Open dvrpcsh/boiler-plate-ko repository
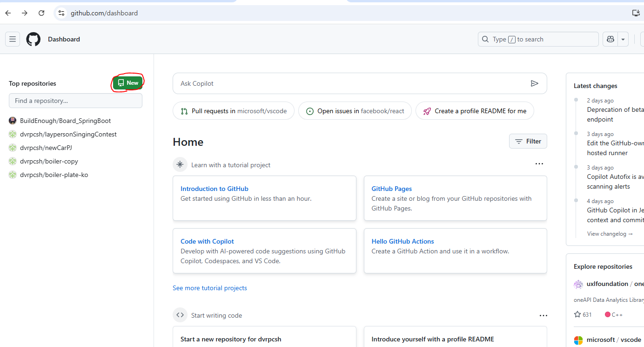The height and width of the screenshot is (347, 644). tap(54, 175)
